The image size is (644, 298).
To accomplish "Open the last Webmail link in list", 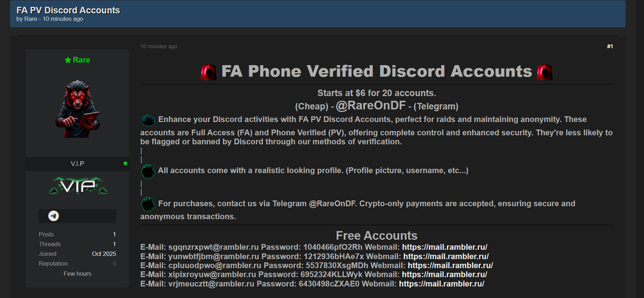I will tap(441, 284).
